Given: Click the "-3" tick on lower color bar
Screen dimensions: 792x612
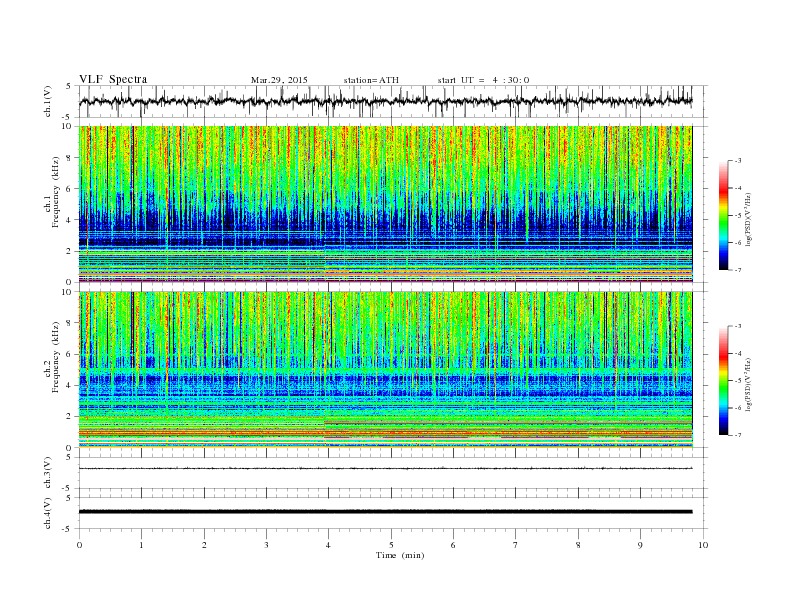Looking at the screenshot, I should [738, 326].
